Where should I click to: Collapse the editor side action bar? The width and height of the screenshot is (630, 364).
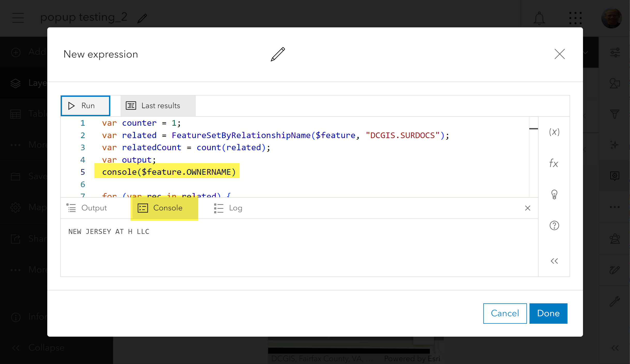tap(554, 261)
